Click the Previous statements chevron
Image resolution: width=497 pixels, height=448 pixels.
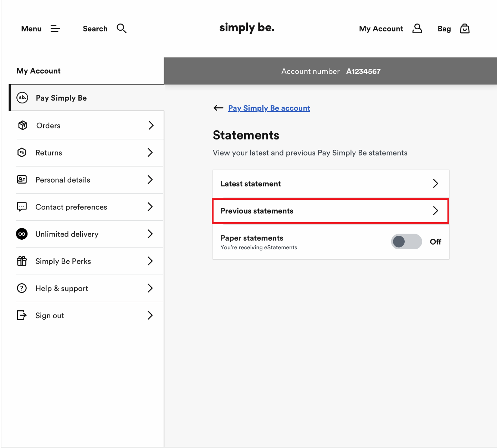pos(435,210)
